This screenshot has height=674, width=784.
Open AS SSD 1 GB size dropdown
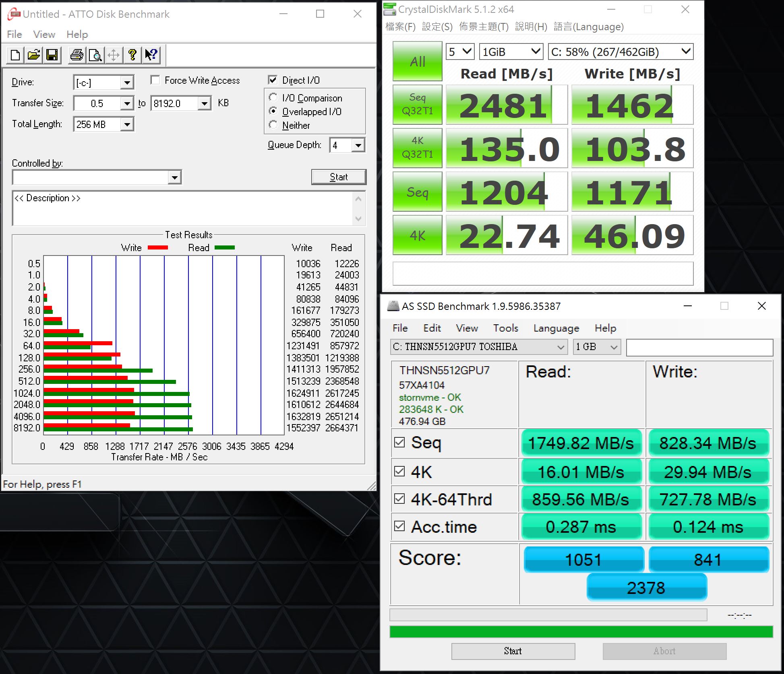597,347
